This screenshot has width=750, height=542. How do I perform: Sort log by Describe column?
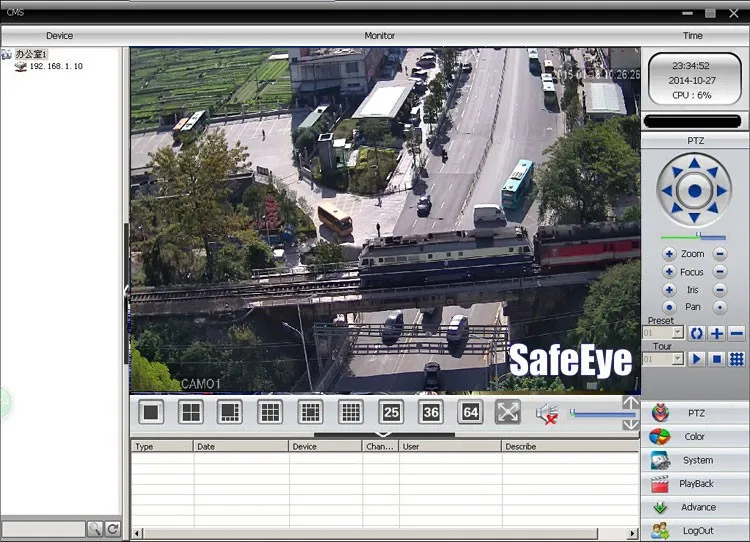(x=571, y=446)
